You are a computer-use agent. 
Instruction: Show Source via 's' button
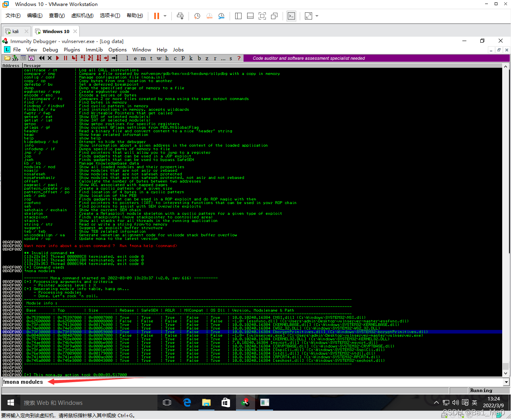click(231, 58)
